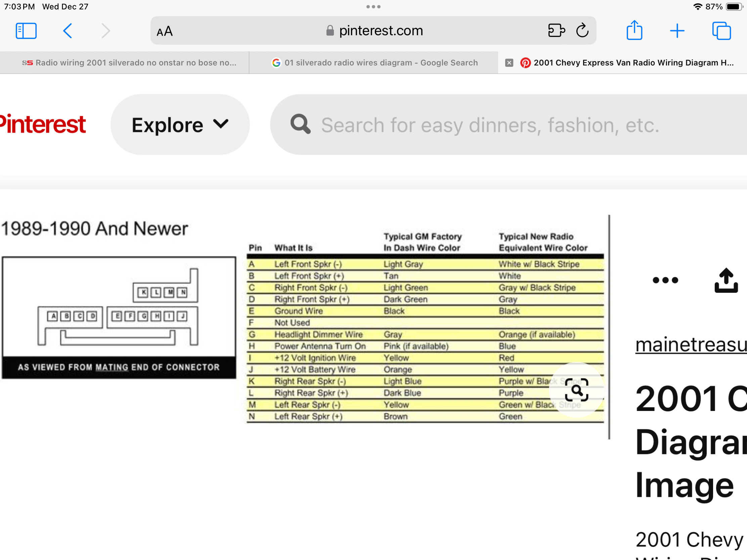This screenshot has height=560, width=747.
Task: Tap the 7:03 PM clock in the status bar
Action: (x=19, y=7)
